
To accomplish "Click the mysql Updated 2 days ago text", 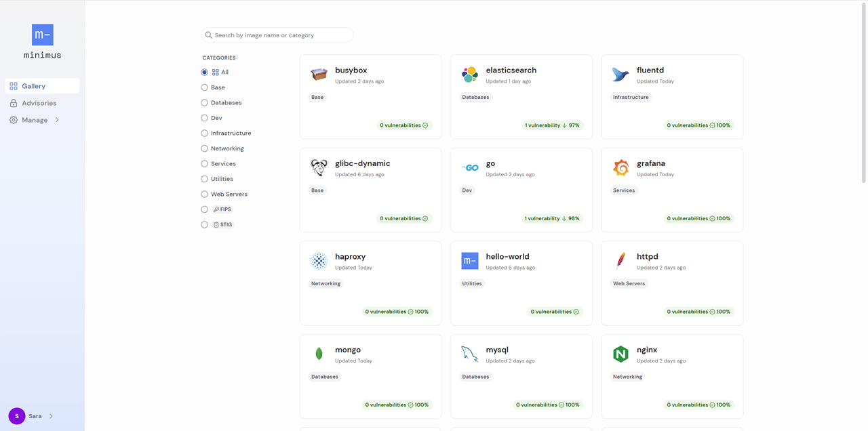I will tap(510, 361).
